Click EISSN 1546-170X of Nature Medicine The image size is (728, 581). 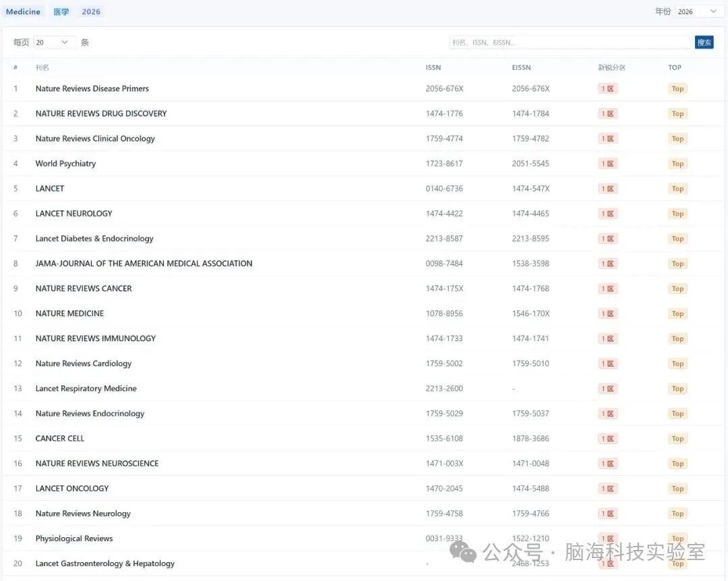click(x=530, y=313)
